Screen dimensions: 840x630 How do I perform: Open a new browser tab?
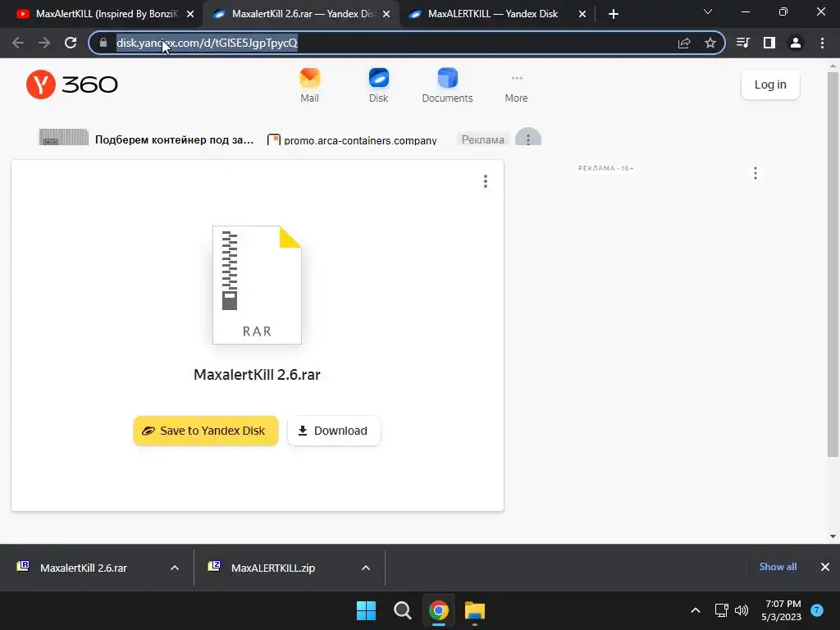tap(614, 14)
